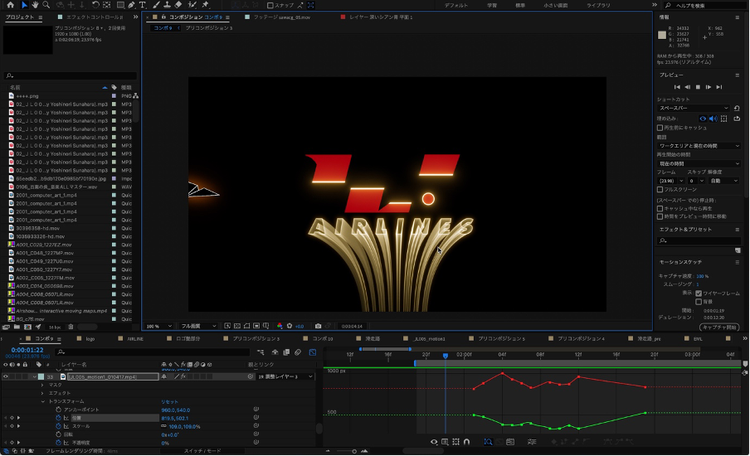Select the Zoom magnifier tool
This screenshot has height=456, width=750.
(x=46, y=6)
